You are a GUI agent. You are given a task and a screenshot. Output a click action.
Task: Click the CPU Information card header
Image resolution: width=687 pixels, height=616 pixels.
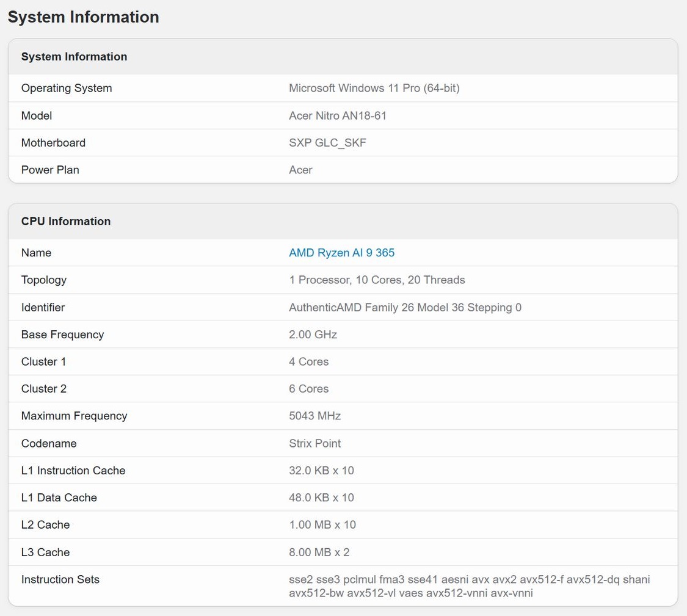click(x=343, y=221)
